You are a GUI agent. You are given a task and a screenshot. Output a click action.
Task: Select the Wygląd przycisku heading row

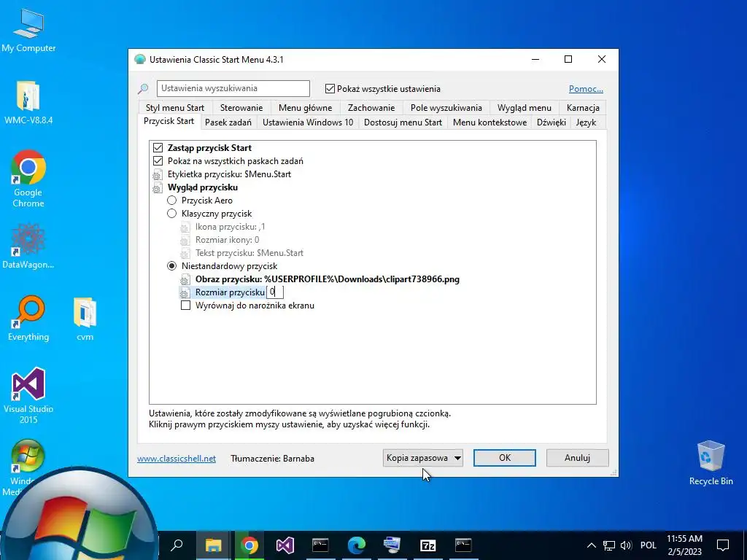click(x=203, y=187)
